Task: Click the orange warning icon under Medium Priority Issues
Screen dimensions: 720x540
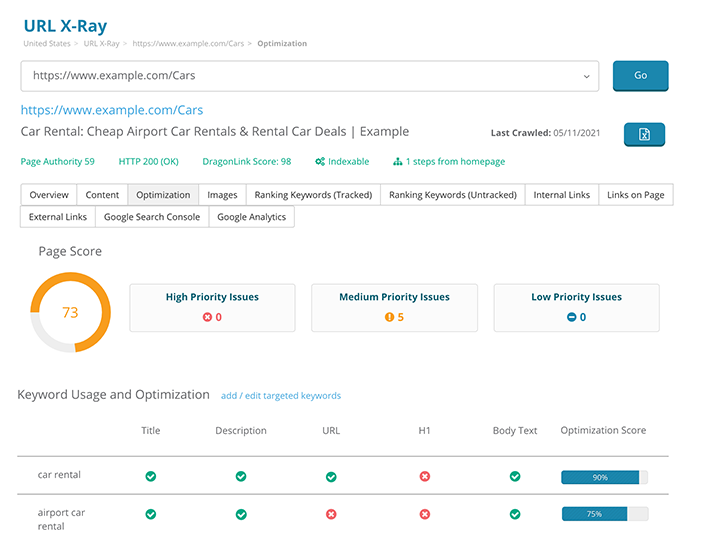Action: click(389, 317)
